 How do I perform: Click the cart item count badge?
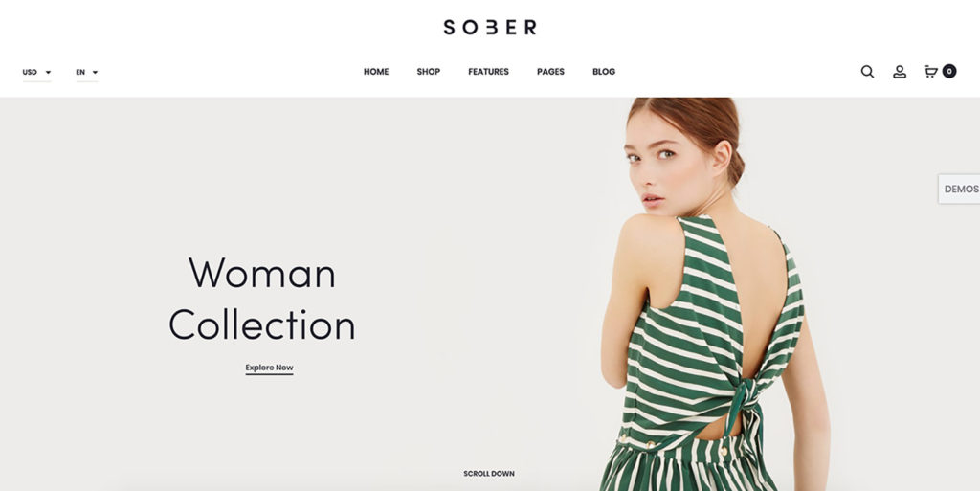coord(948,71)
